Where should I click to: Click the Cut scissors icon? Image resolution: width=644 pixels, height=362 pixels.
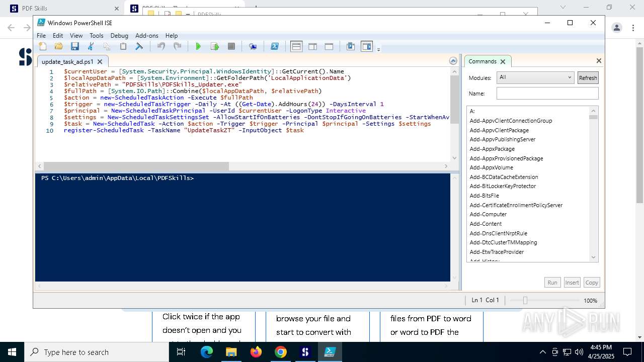pyautogui.click(x=91, y=46)
